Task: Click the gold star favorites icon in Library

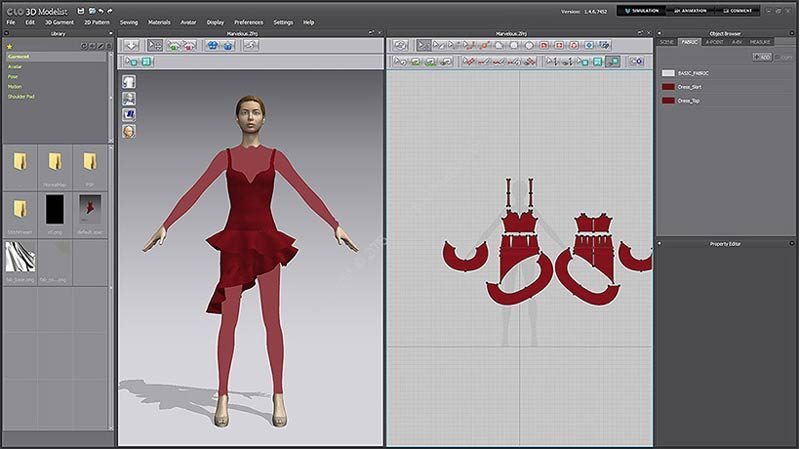Action: tap(10, 46)
